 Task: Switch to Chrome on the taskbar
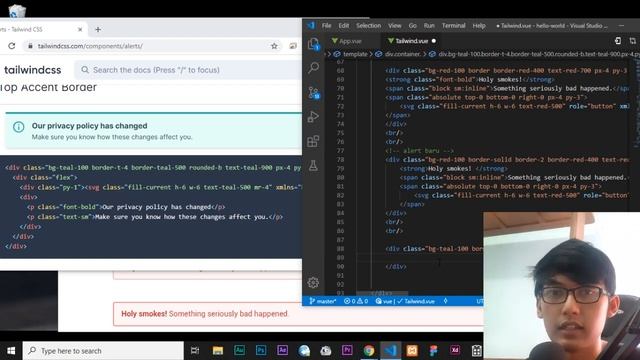tap(369, 351)
